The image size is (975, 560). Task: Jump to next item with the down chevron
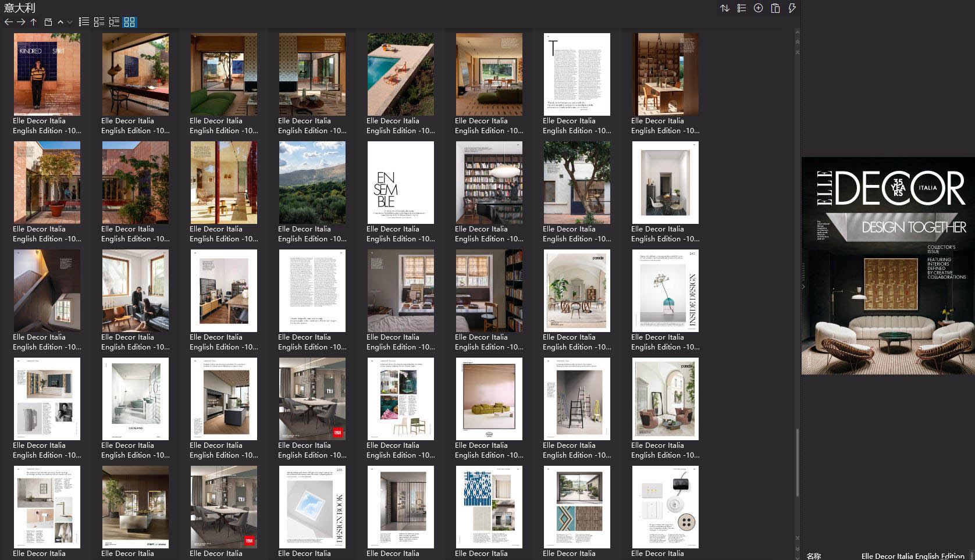pyautogui.click(x=70, y=22)
